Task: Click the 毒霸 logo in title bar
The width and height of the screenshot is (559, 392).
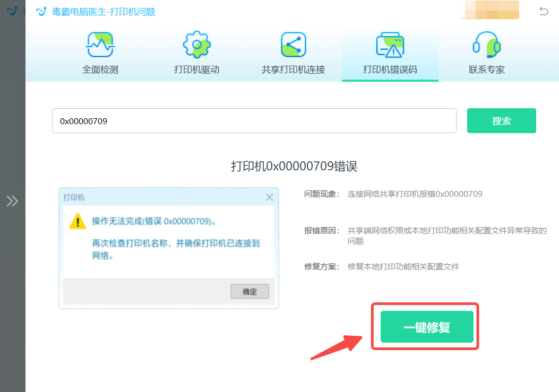Action: pos(41,11)
